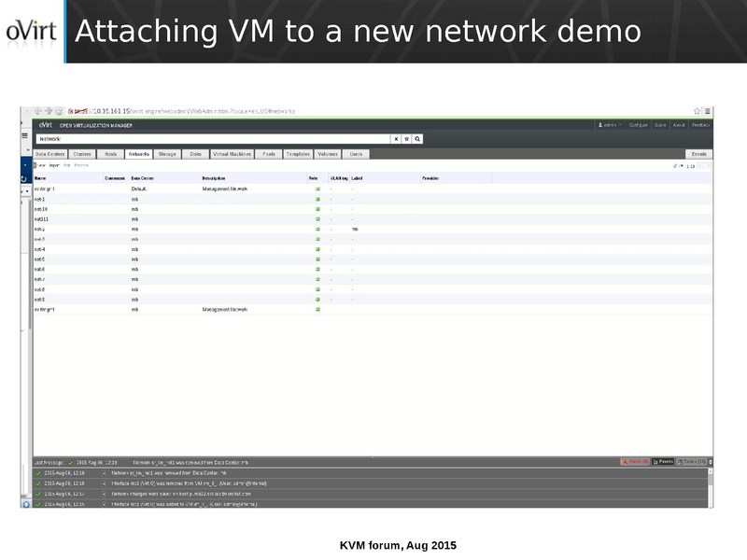This screenshot has width=747, height=560.
Task: Open the browser hamburger menu
Action: point(707,111)
